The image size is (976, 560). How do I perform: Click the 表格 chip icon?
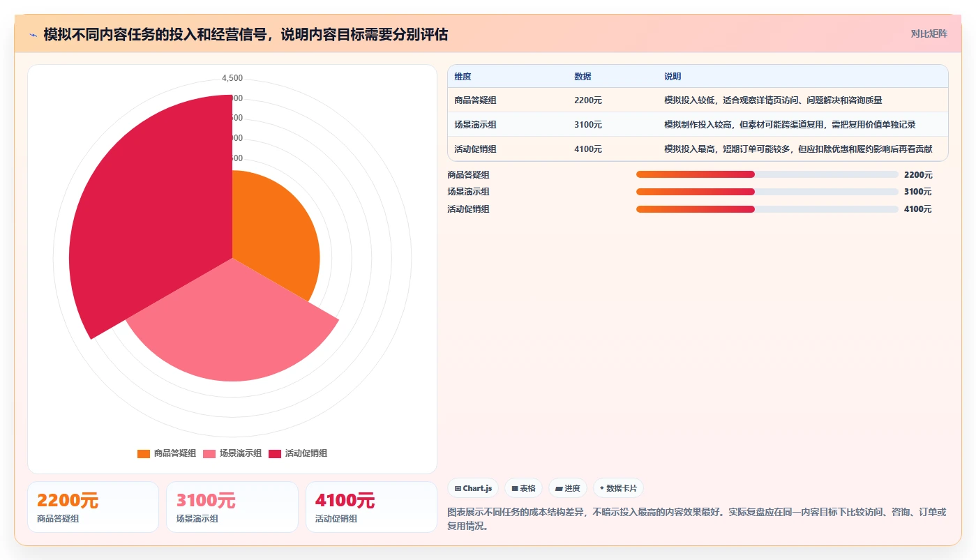(x=515, y=489)
